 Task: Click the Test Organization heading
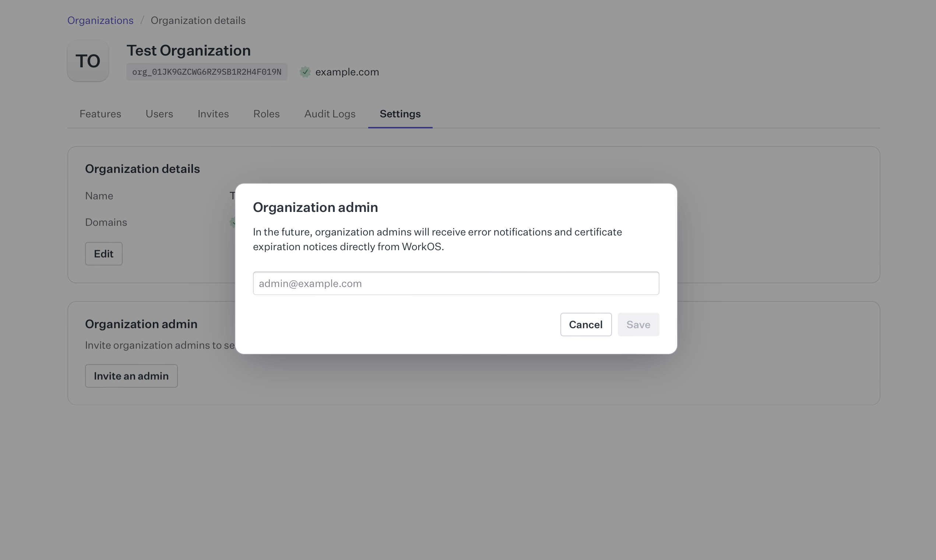point(189,50)
